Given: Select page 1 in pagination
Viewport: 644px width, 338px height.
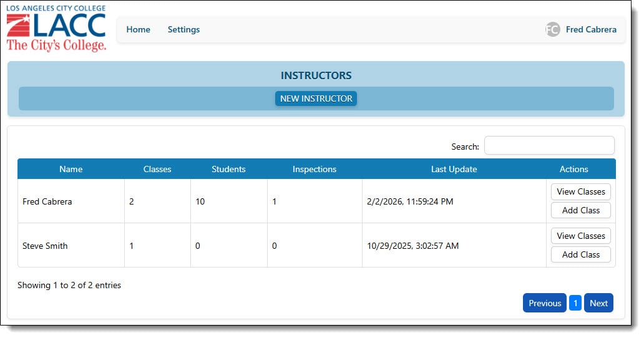Looking at the screenshot, I should click(x=575, y=303).
